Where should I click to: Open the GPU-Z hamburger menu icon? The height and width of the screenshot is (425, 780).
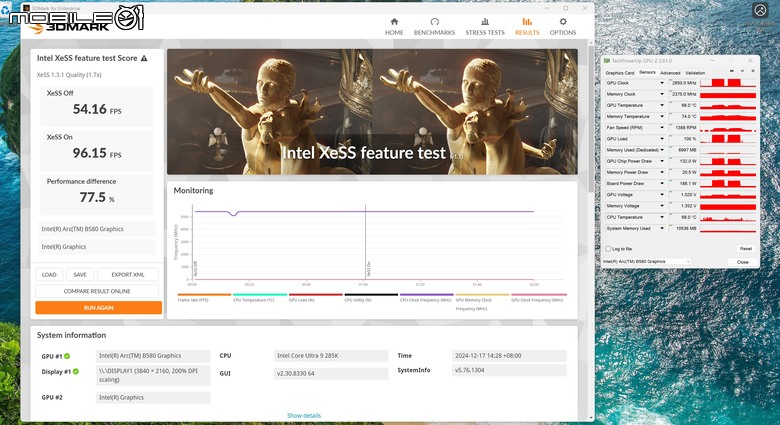pyautogui.click(x=752, y=72)
